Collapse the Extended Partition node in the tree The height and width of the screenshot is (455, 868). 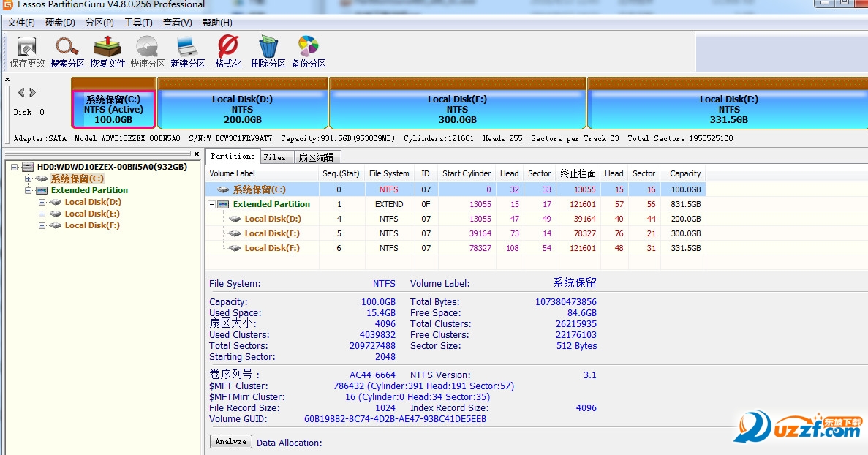28,190
